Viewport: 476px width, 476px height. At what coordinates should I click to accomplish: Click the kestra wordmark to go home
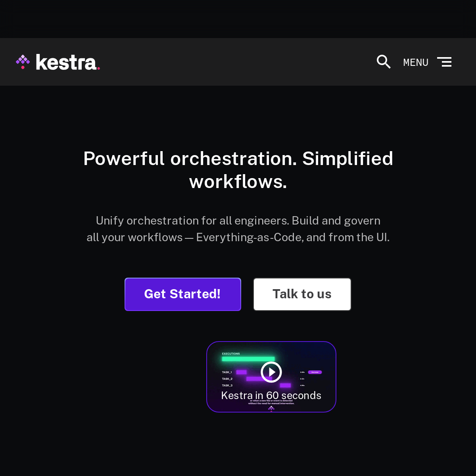click(x=67, y=62)
